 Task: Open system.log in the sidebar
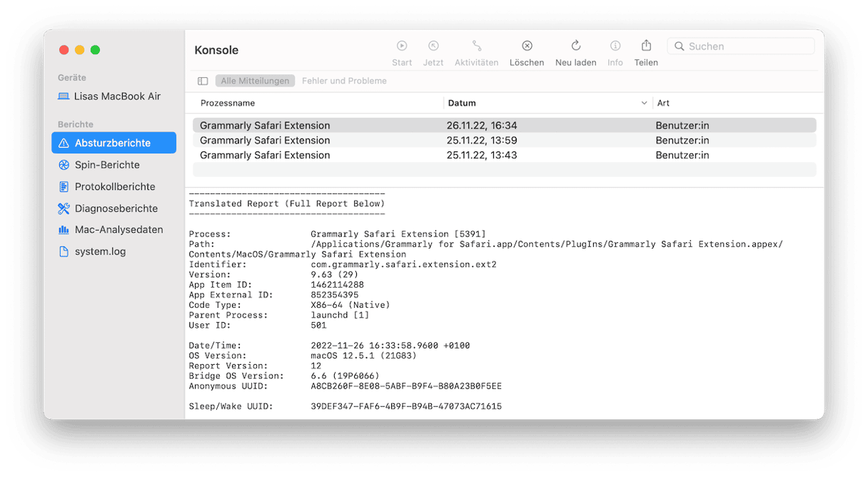click(113, 251)
